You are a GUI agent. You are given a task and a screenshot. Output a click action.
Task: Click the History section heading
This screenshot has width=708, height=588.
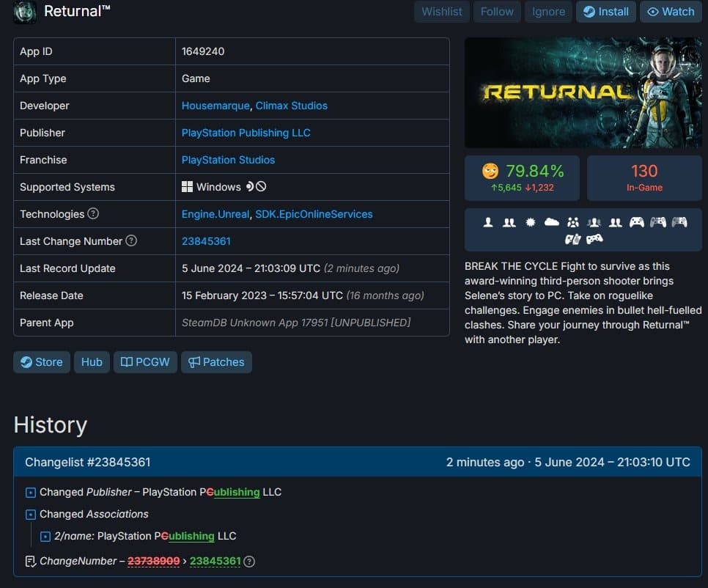[50, 425]
